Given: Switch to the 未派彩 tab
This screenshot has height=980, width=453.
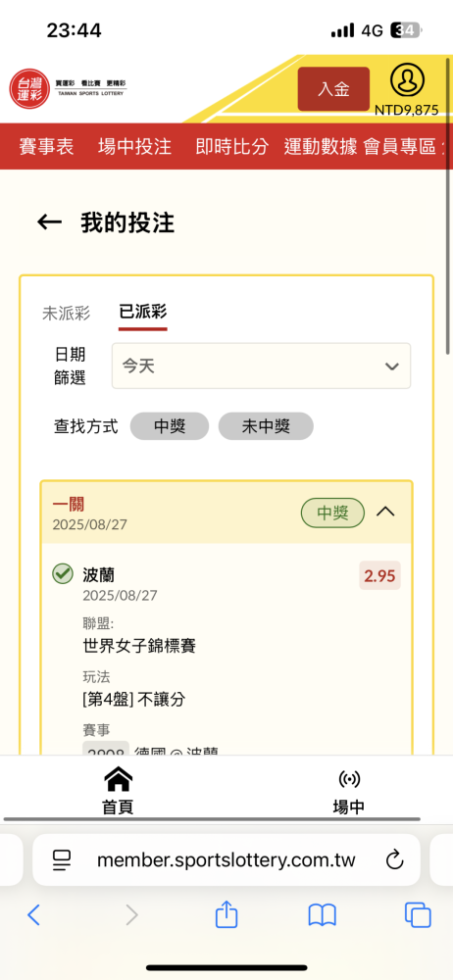Looking at the screenshot, I should click(67, 314).
